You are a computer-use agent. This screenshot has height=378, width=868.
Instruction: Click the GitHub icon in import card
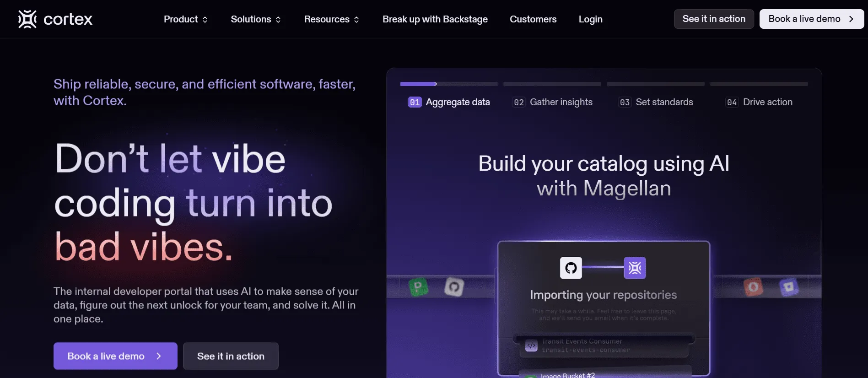tap(571, 268)
